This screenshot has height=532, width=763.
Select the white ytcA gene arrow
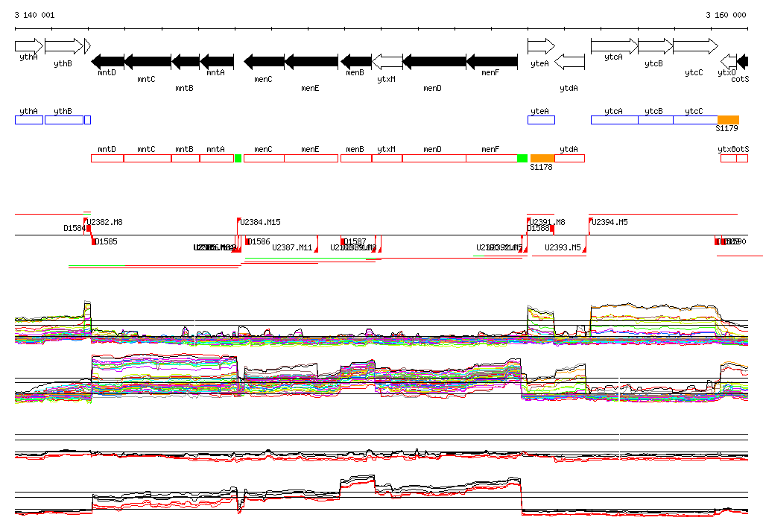(615, 46)
